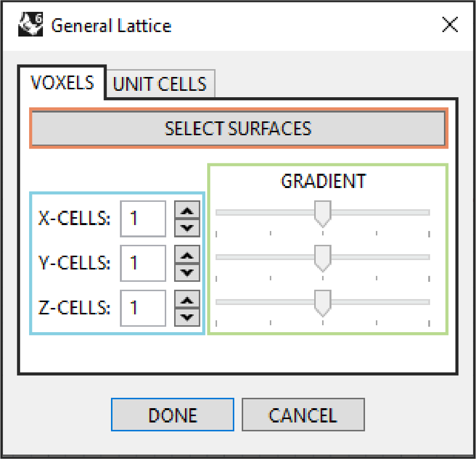Click the General Lattice app icon

(31, 24)
